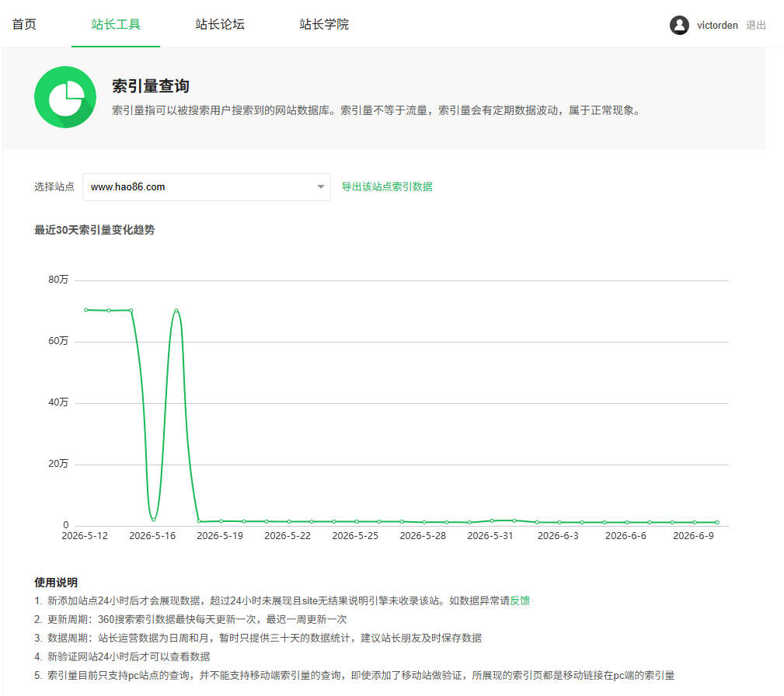The image size is (784, 696).
Task: Go to the 站长学院 tab
Action: pos(324,24)
